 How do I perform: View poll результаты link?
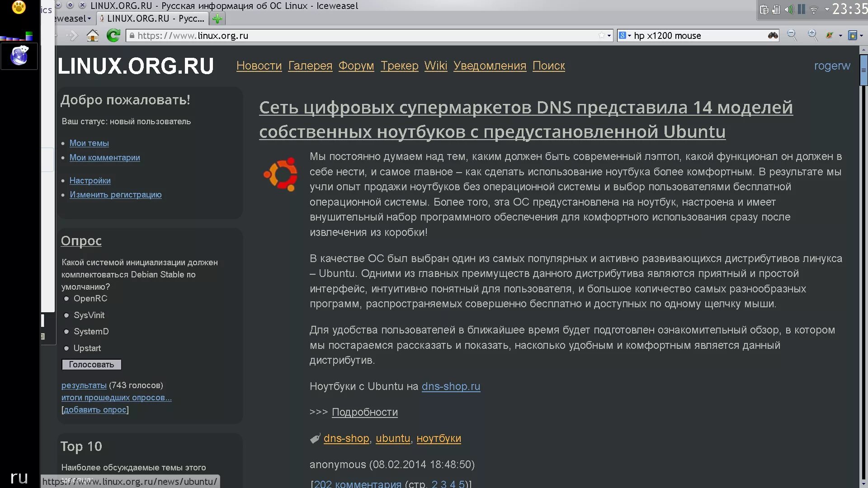(84, 385)
